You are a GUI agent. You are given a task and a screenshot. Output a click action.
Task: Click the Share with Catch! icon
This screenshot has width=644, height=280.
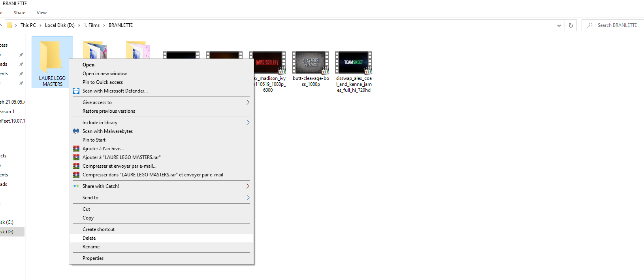point(76,186)
